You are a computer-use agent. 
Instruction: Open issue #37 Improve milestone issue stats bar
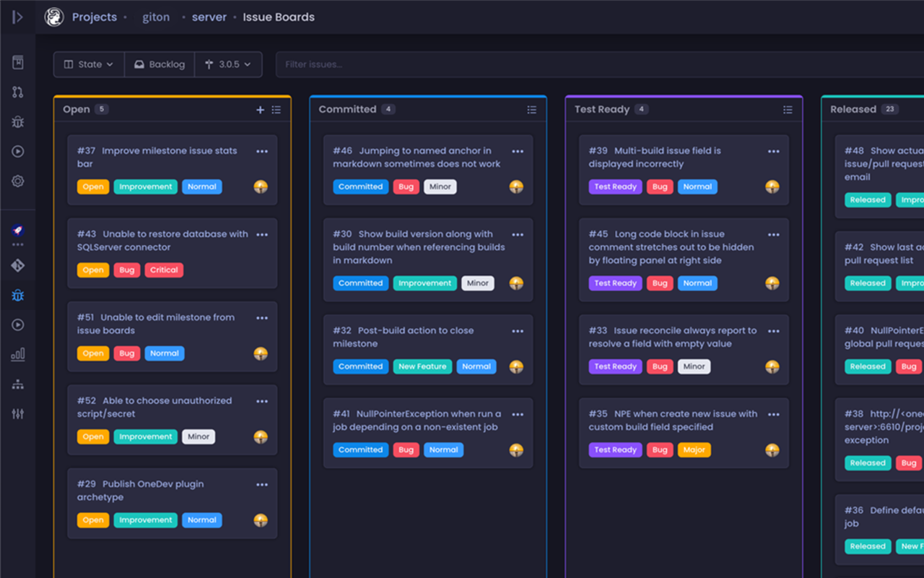click(157, 158)
